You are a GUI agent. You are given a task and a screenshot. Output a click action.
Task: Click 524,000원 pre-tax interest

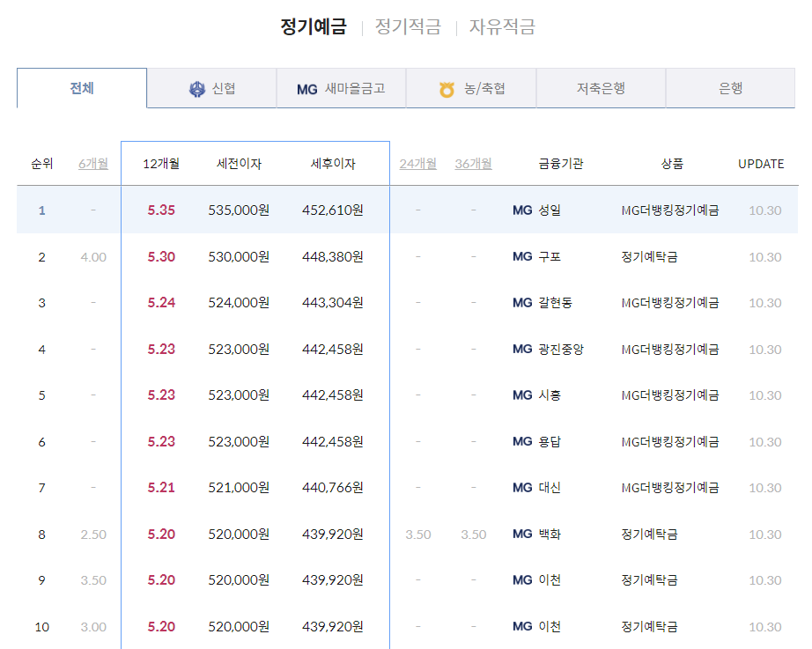(x=239, y=303)
